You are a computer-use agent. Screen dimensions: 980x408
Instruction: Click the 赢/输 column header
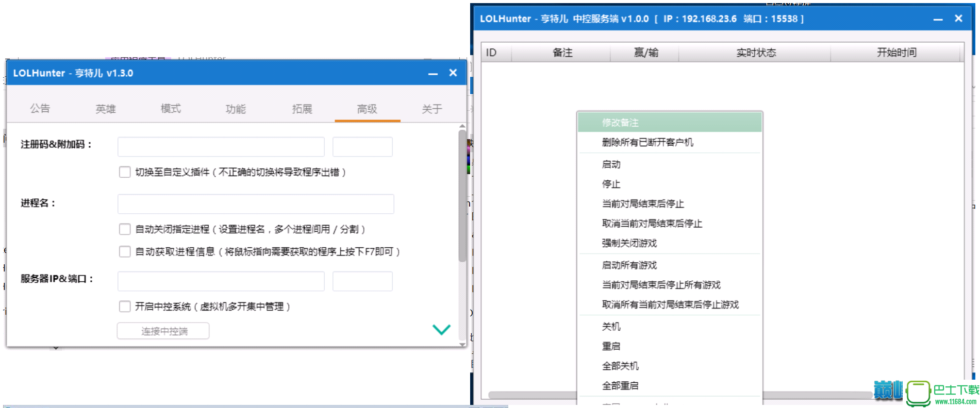645,53
